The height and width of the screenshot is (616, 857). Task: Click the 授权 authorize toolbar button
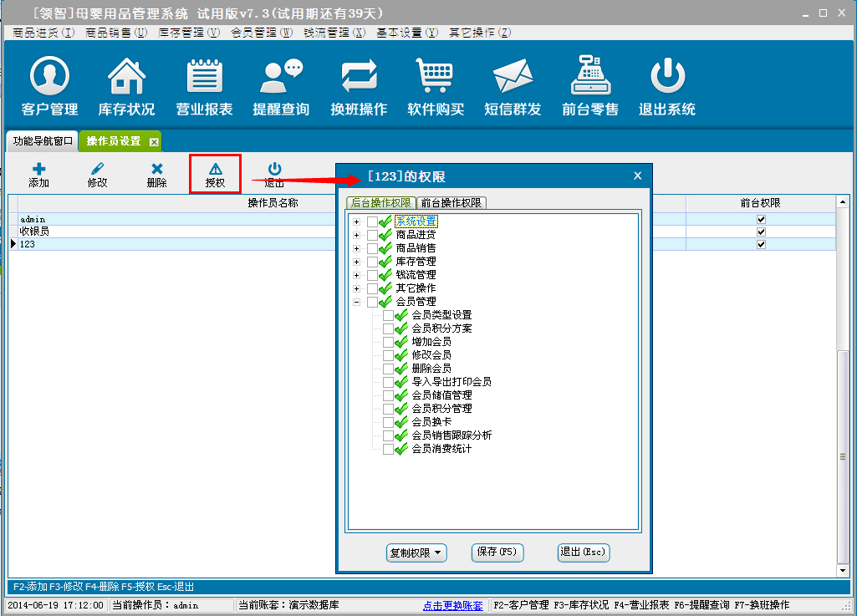[215, 174]
